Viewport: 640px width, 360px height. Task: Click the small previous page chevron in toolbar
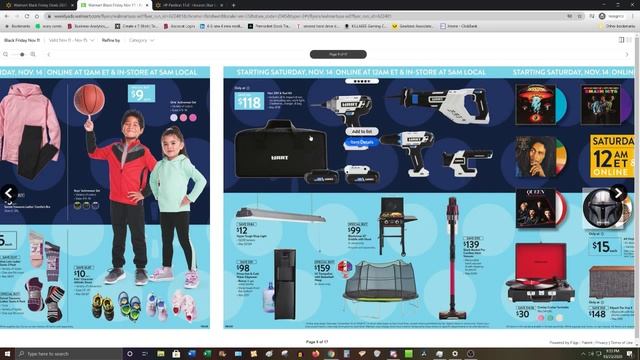(49, 54)
